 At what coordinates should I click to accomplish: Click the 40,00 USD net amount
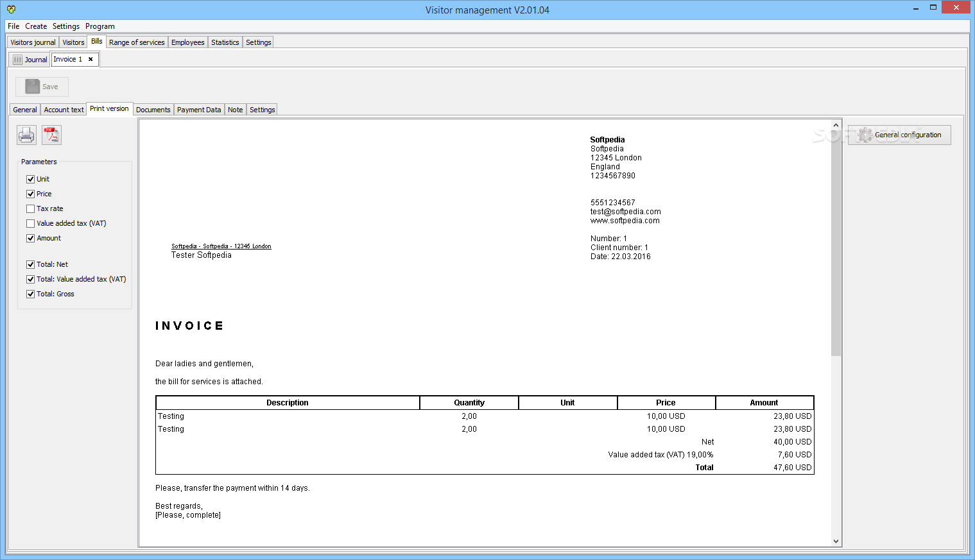[793, 442]
